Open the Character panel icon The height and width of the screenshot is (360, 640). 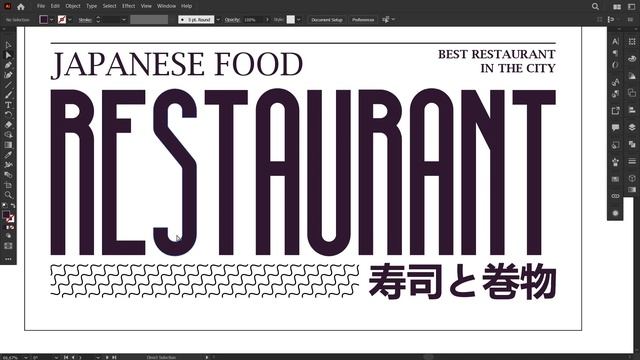click(x=616, y=41)
